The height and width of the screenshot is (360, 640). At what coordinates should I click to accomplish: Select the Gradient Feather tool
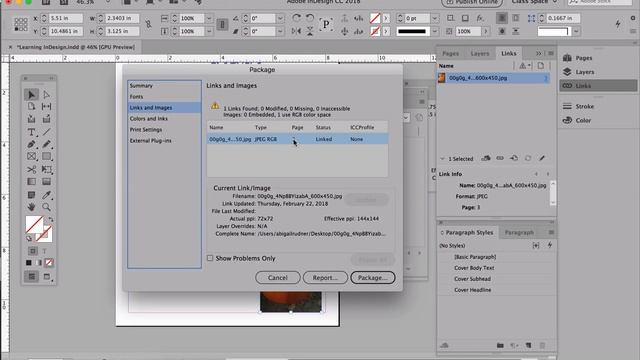pos(47,182)
